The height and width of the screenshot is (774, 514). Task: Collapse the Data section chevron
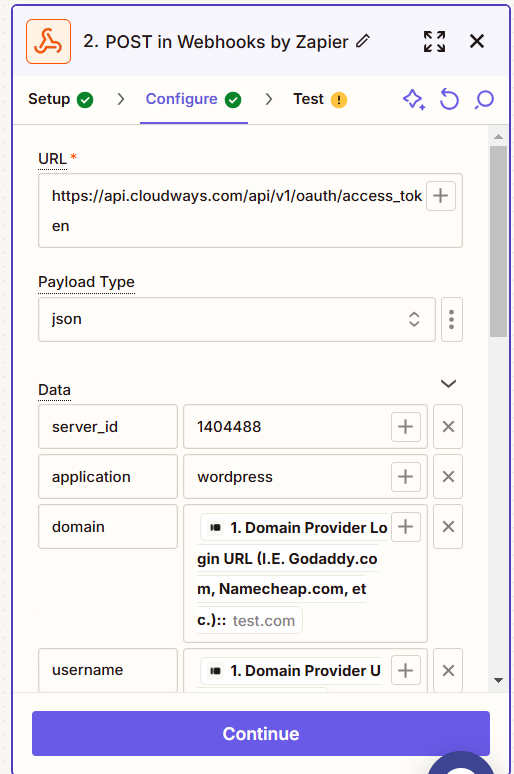(448, 384)
